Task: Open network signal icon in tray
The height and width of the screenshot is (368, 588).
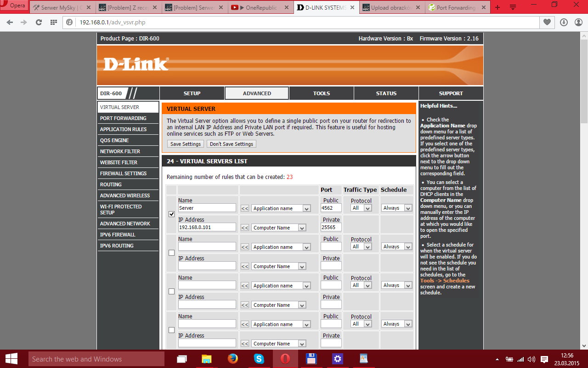Action: [520, 359]
